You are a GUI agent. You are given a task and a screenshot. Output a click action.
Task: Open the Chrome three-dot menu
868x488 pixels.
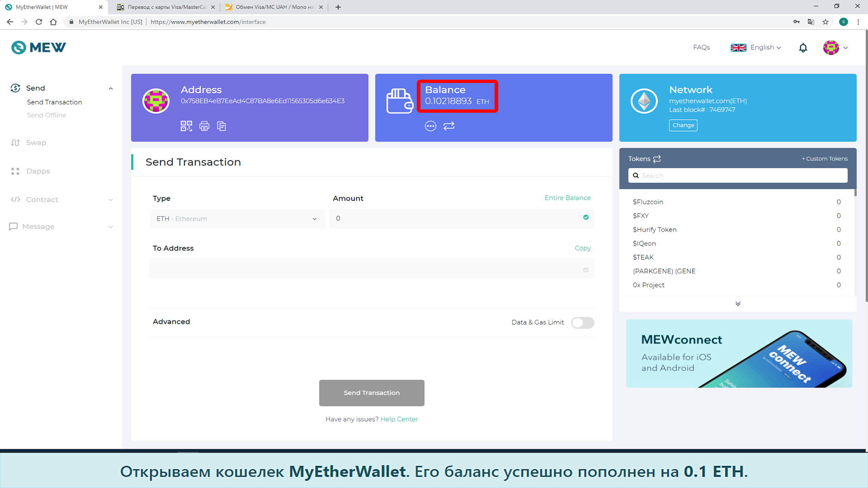click(x=858, y=22)
